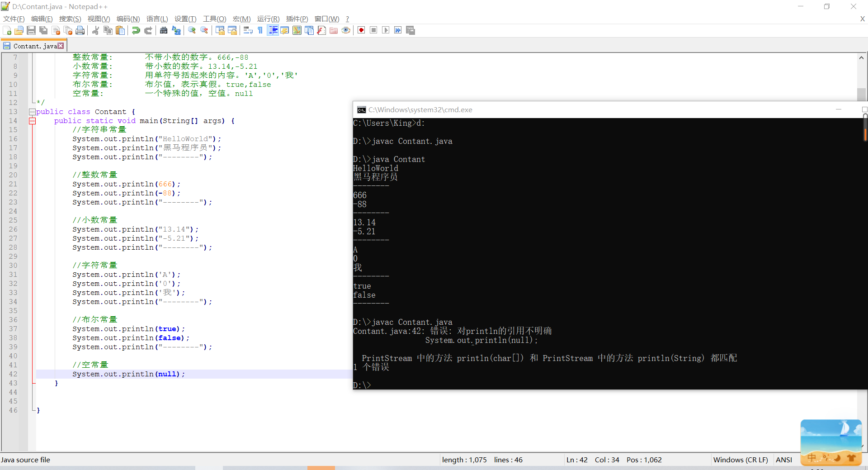Click the editor vertical scrollbar thumb
The image size is (868, 470).
[861, 94]
